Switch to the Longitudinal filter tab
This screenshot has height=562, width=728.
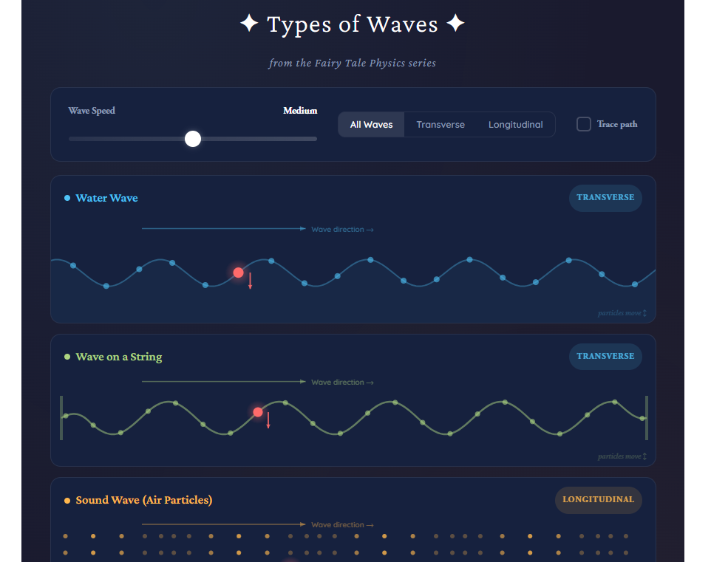(515, 124)
